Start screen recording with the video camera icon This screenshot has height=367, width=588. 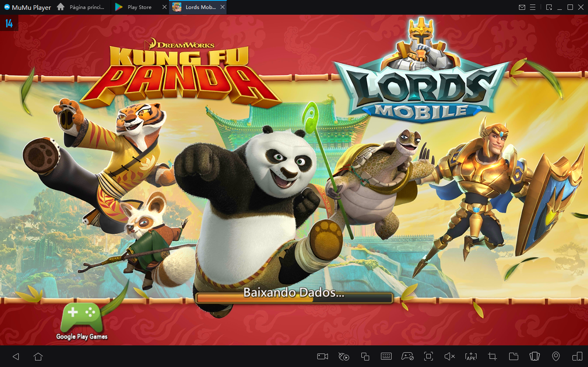coord(322,356)
